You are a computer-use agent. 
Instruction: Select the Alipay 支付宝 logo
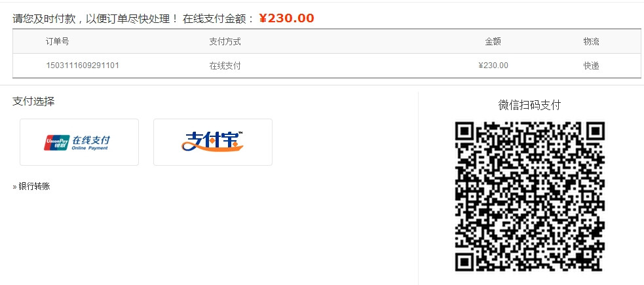pyautogui.click(x=212, y=142)
